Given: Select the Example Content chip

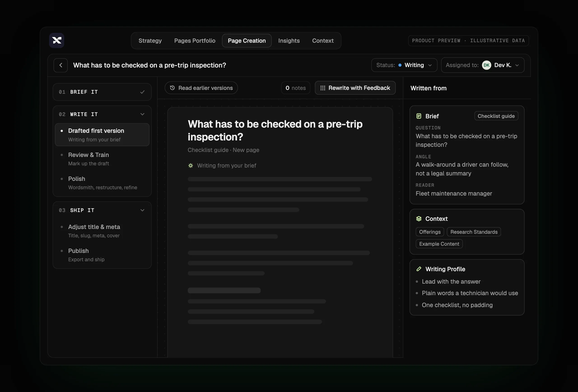Looking at the screenshot, I should click(439, 244).
